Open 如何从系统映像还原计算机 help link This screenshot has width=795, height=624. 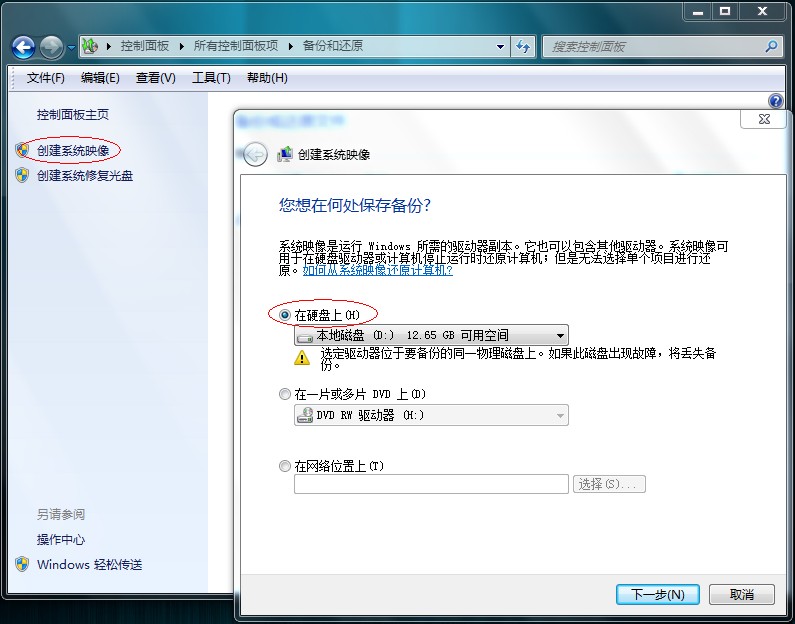coord(378,270)
